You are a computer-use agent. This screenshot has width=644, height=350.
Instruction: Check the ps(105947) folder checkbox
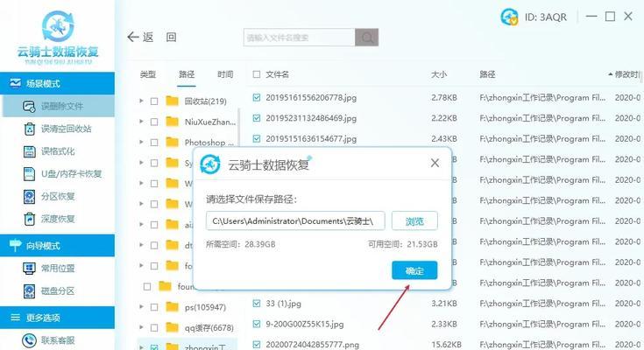coord(154,307)
